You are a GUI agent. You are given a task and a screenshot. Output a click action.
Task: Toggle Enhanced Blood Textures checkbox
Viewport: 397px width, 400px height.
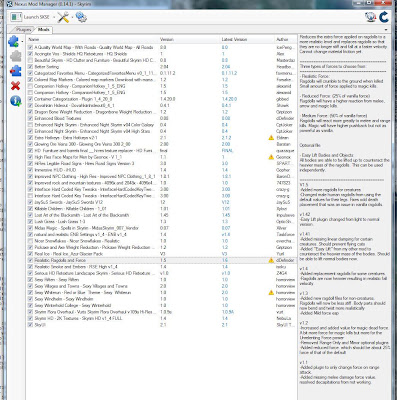click(31, 118)
